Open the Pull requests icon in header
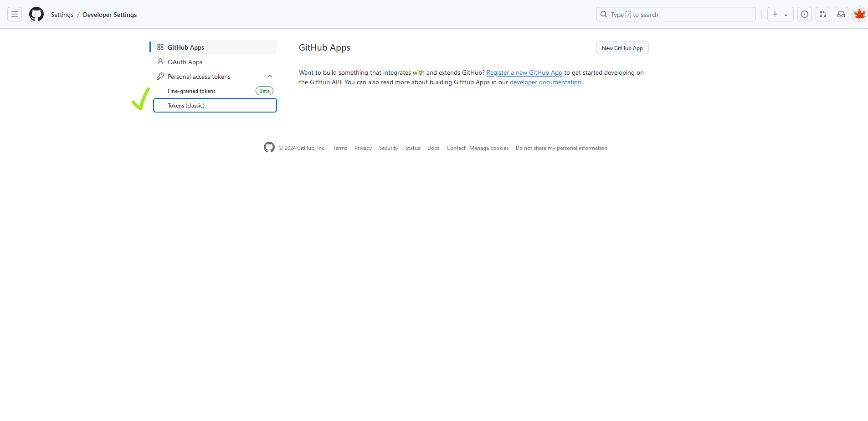The width and height of the screenshot is (868, 421). (x=823, y=15)
